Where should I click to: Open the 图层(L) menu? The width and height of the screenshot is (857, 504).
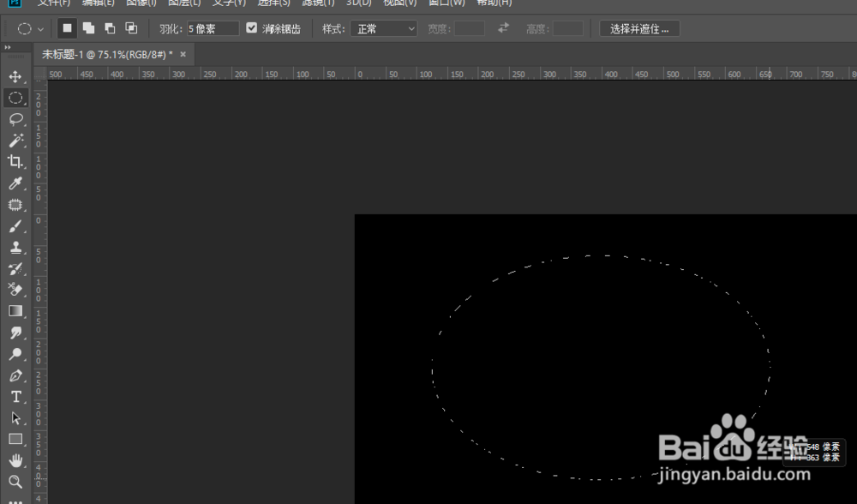tap(184, 3)
